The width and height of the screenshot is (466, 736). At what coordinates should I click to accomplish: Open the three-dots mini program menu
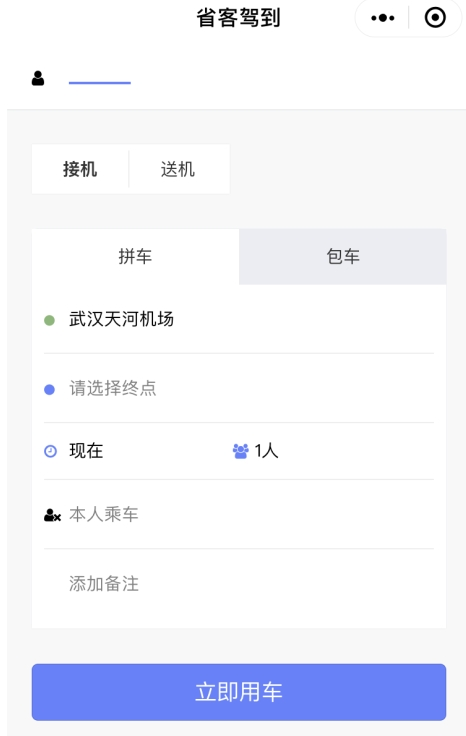(x=382, y=18)
